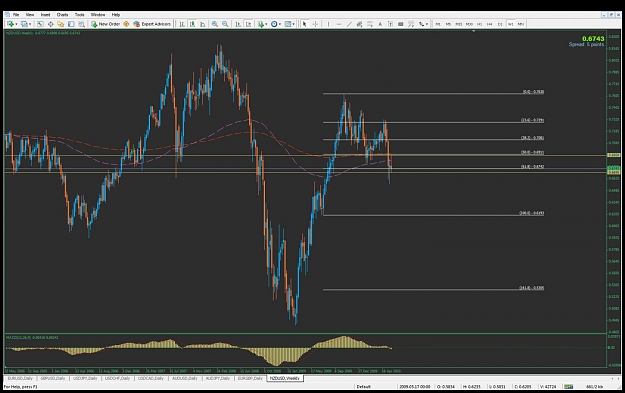The width and height of the screenshot is (625, 393).
Task: Switch to M15 timeframe
Action: click(x=459, y=24)
